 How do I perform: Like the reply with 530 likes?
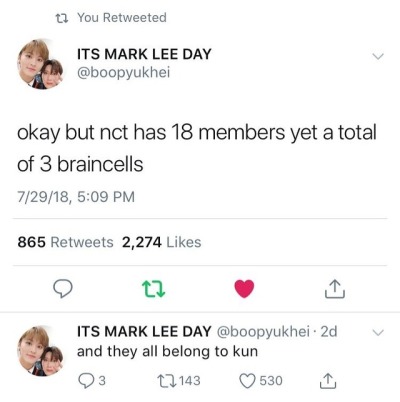[261, 381]
